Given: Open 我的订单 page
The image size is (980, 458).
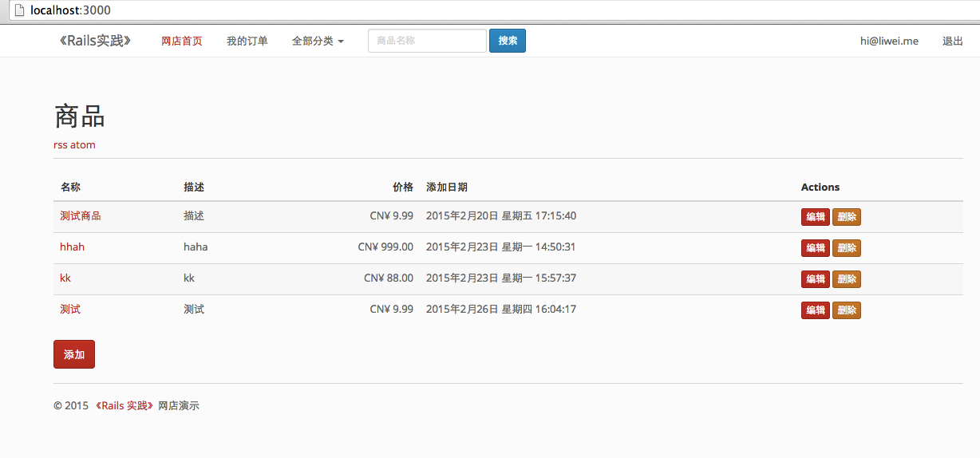Looking at the screenshot, I should (247, 41).
